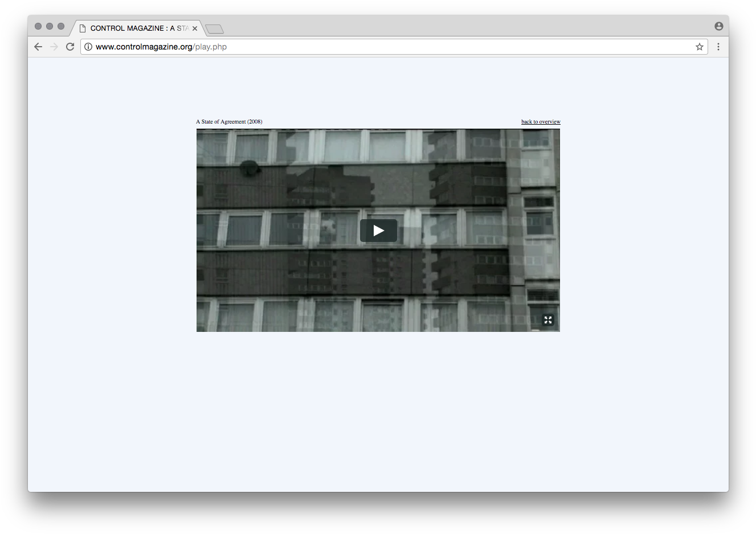756x534 pixels.
Task: Close the browser window
Action: click(x=38, y=26)
